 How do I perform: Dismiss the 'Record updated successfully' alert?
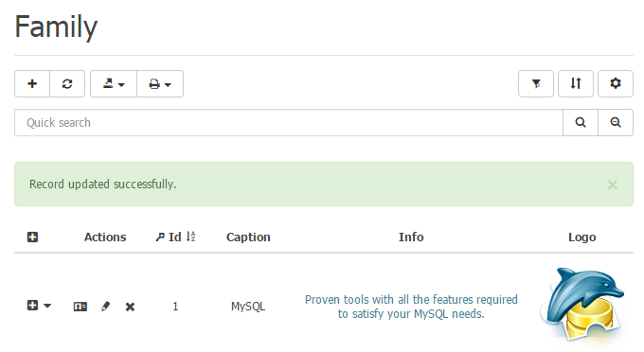(613, 185)
